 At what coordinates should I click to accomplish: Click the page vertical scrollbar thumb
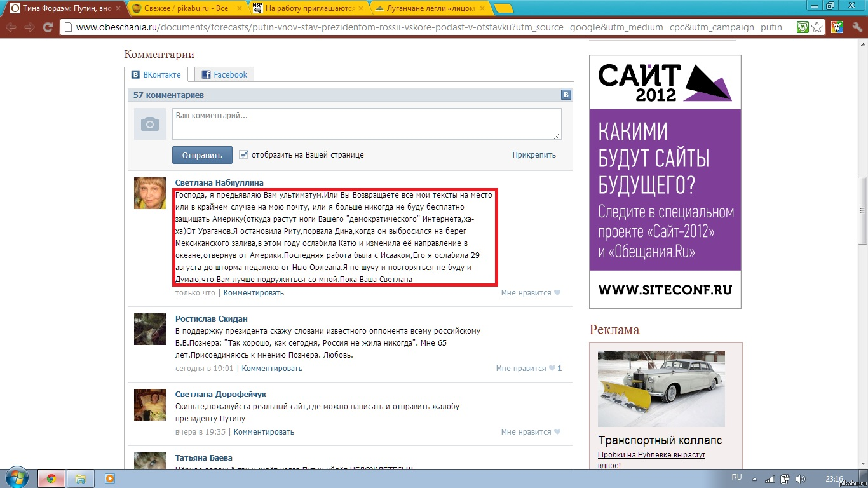pos(862,210)
